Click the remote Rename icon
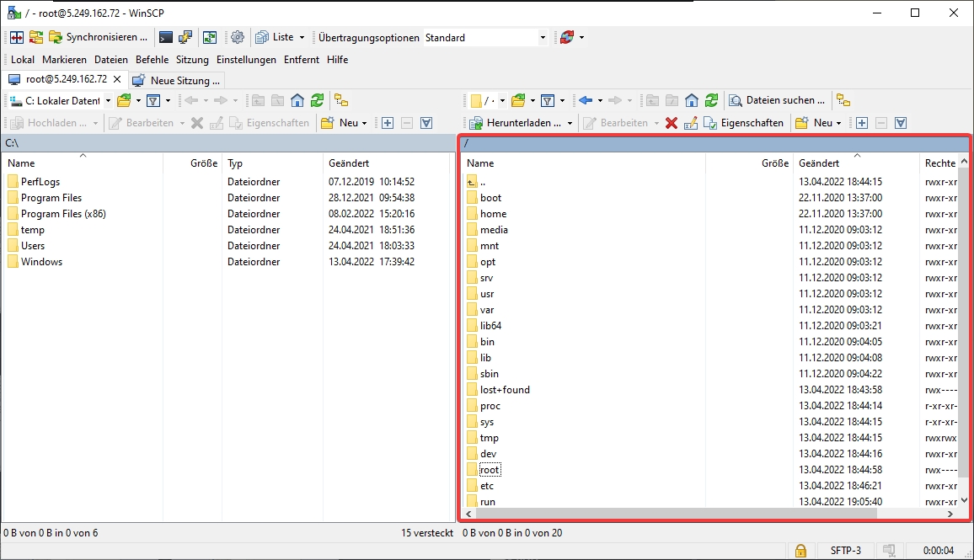 691,123
